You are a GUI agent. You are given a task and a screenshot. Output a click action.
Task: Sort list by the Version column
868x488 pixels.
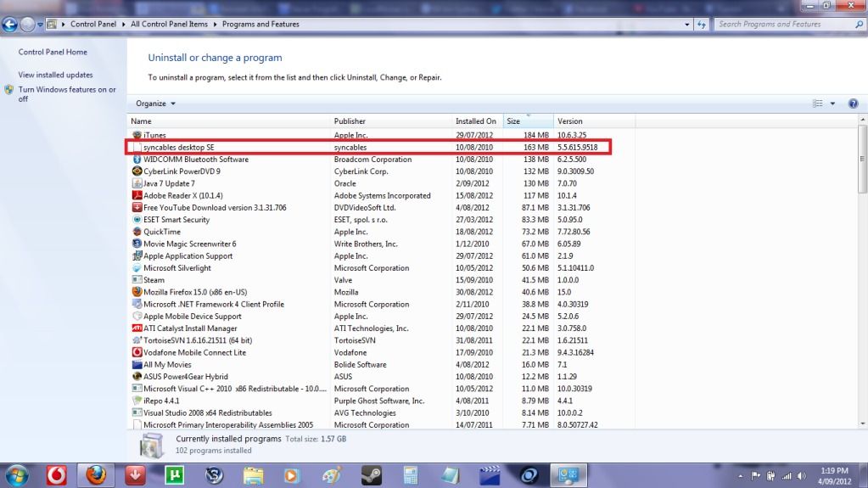click(594, 121)
